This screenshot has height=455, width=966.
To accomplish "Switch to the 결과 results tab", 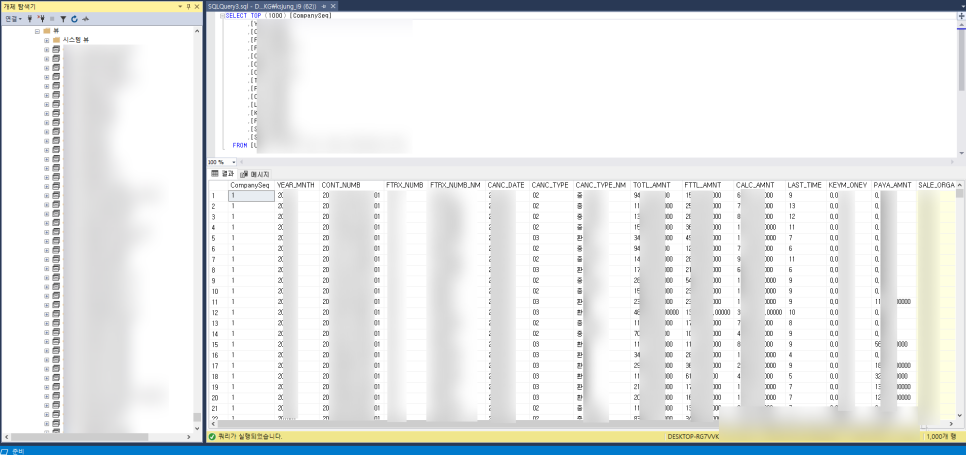I will pos(223,174).
